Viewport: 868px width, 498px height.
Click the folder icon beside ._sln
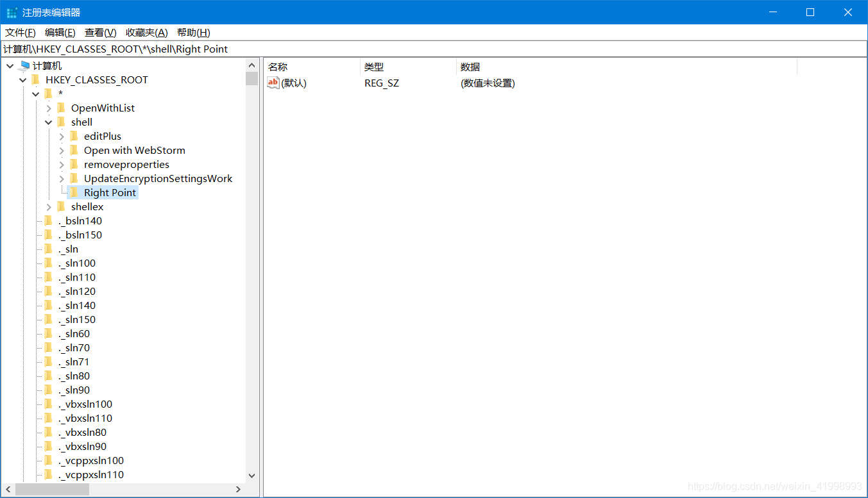click(48, 249)
